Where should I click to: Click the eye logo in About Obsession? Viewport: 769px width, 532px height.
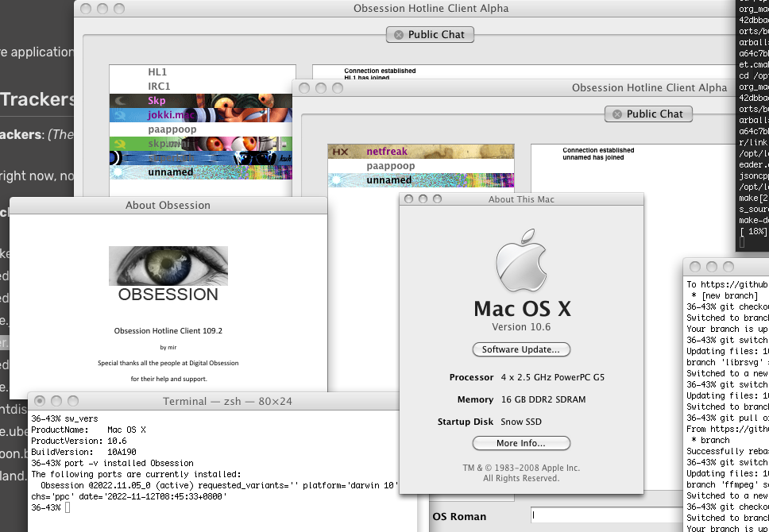pos(168,266)
